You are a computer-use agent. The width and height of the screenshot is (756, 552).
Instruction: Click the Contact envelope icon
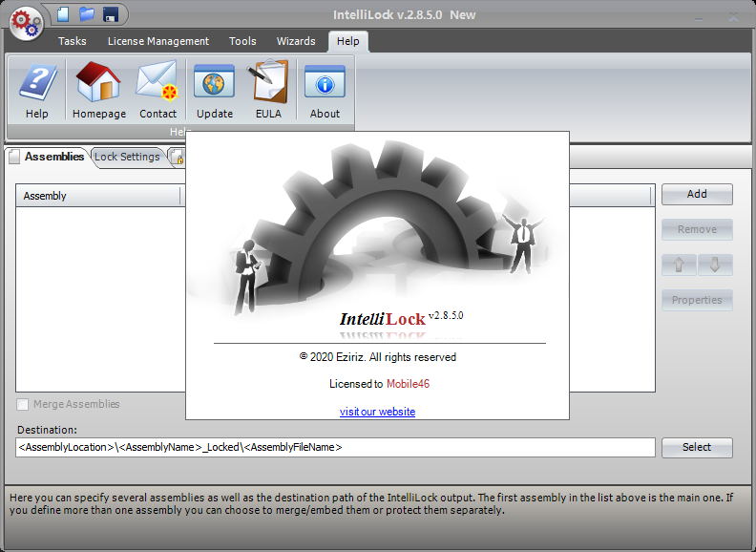[x=157, y=90]
